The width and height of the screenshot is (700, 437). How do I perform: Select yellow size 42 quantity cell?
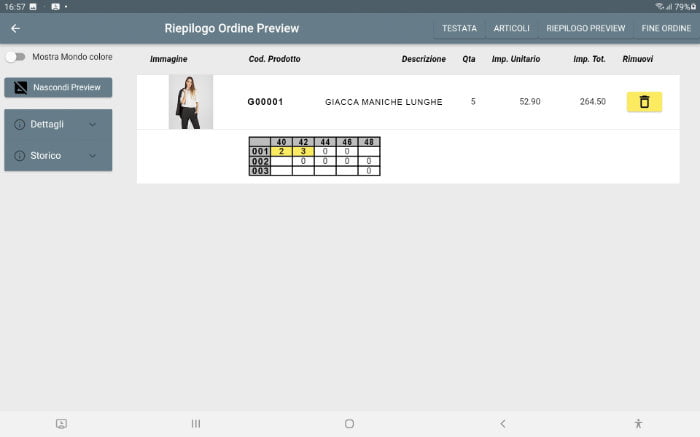coord(303,151)
